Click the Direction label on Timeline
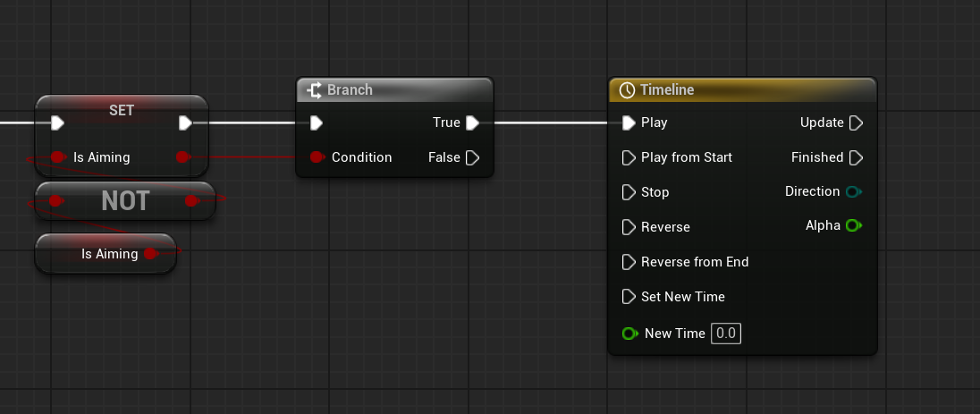This screenshot has height=414, width=980. [813, 191]
